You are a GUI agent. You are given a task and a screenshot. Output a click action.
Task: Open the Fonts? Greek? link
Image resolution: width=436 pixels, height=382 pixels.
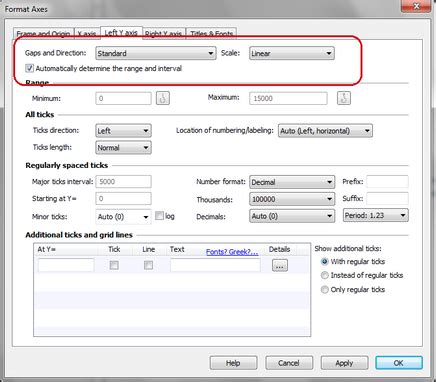232,252
